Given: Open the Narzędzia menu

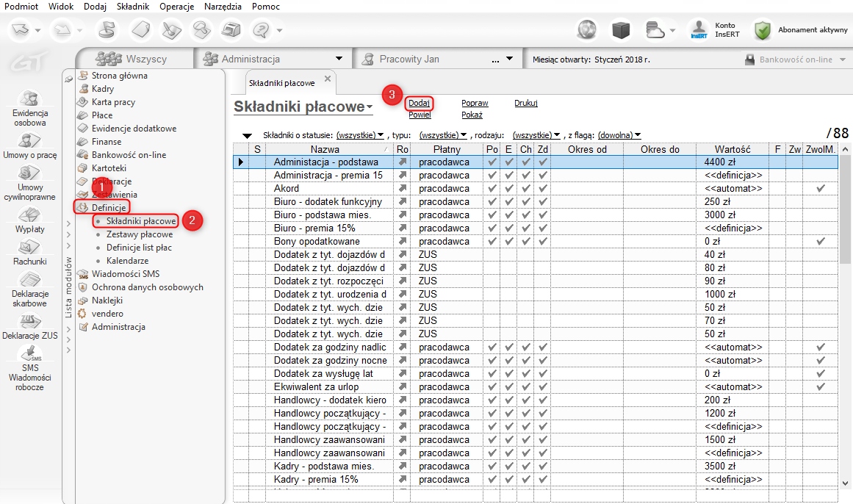Looking at the screenshot, I should pyautogui.click(x=220, y=6).
